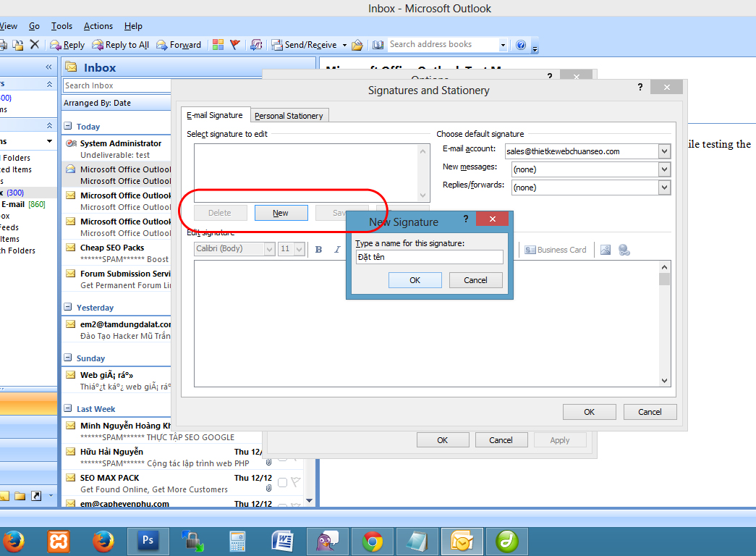Open the Calibri (Body) font dropdown

pyautogui.click(x=270, y=249)
